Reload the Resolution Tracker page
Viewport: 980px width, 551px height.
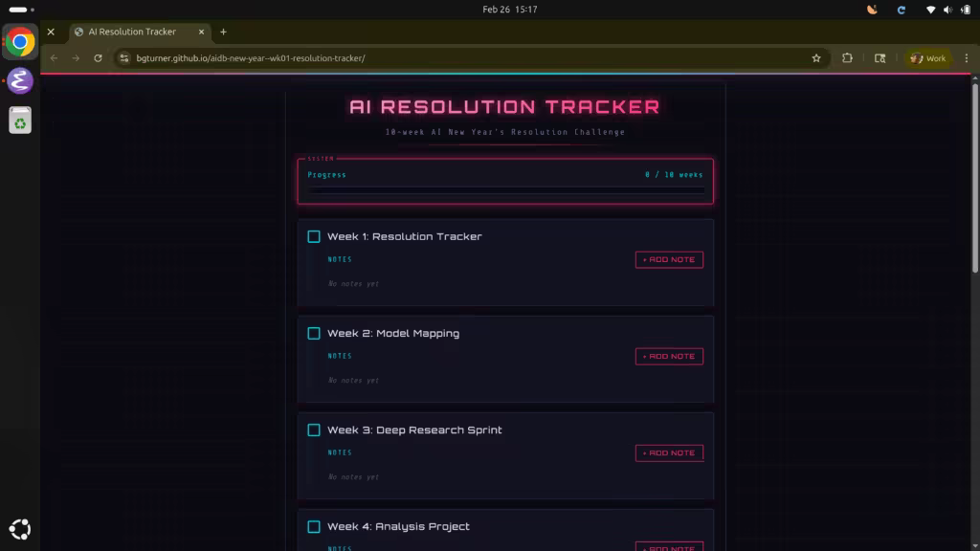pyautogui.click(x=99, y=58)
